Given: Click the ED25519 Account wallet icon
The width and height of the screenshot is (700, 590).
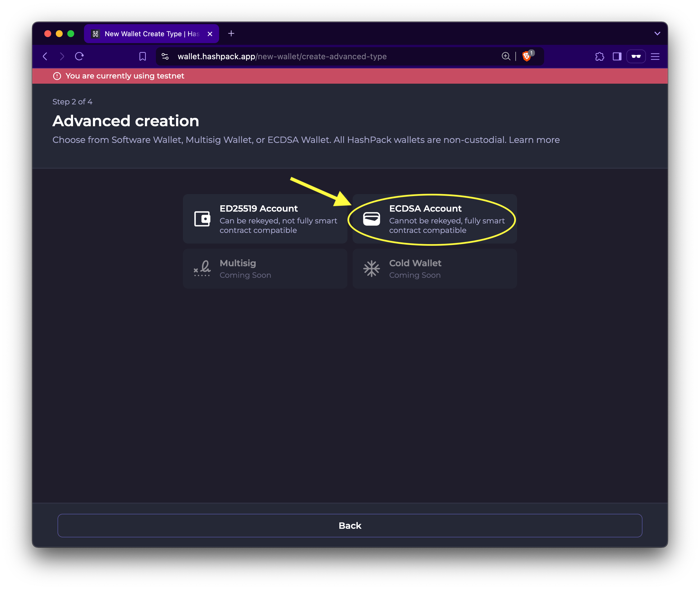Looking at the screenshot, I should tap(202, 219).
